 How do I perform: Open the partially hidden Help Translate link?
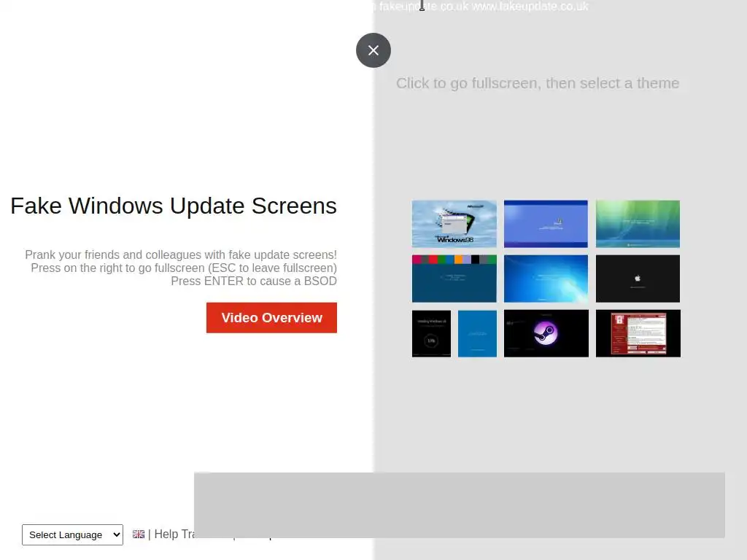point(174,534)
